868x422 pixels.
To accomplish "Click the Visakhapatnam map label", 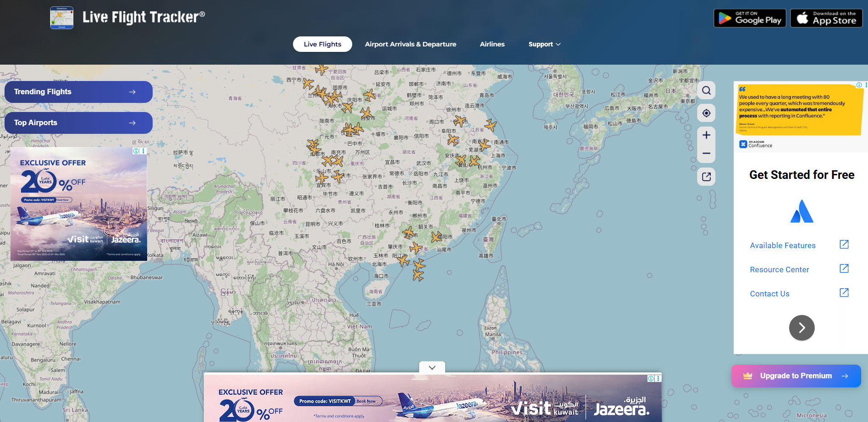I will click(102, 302).
